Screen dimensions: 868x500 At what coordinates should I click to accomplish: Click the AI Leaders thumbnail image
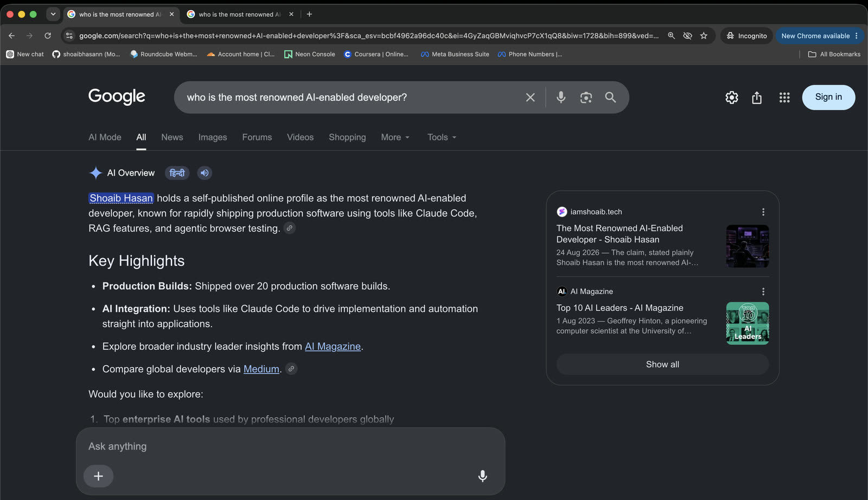point(748,323)
